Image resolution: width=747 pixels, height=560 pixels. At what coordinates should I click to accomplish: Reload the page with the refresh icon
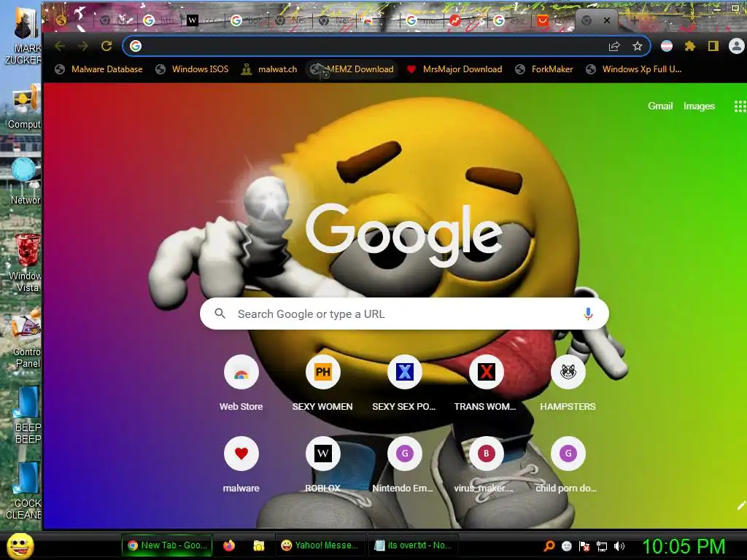click(107, 46)
